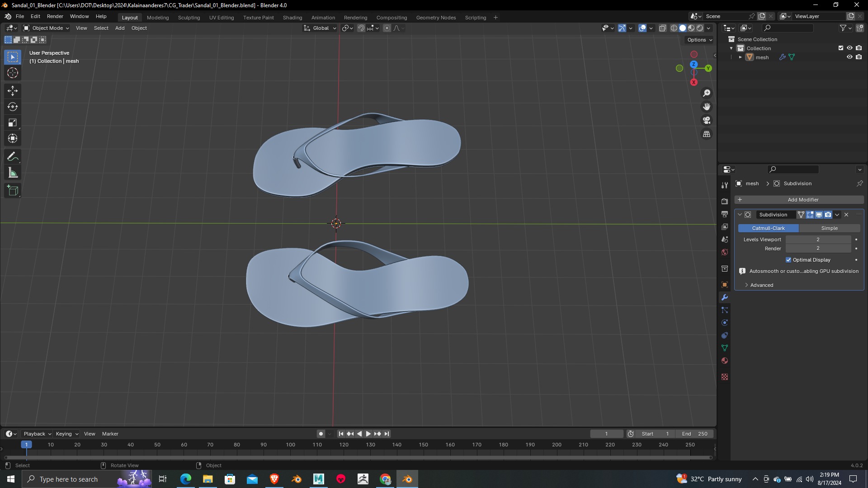Image resolution: width=868 pixels, height=488 pixels.
Task: Select the Measure tool
Action: 13,173
